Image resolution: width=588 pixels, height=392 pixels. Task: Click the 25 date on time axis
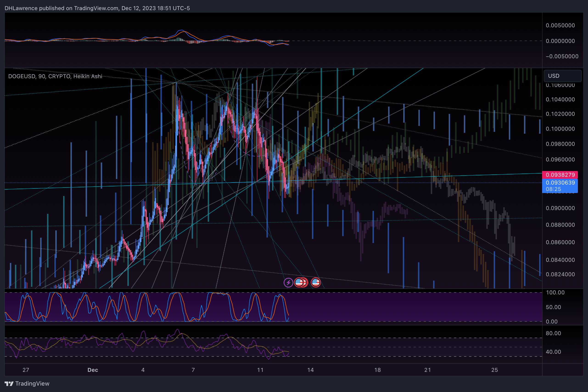tap(495, 370)
